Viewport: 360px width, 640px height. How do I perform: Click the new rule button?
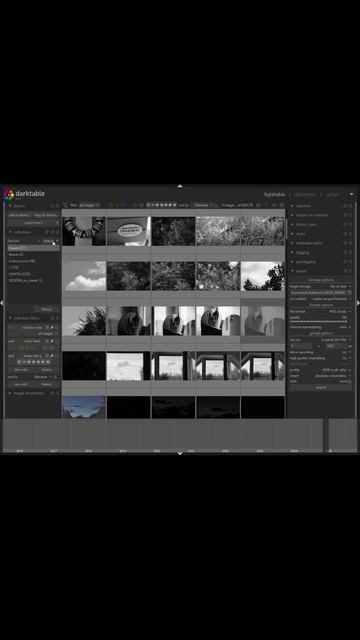[20, 369]
